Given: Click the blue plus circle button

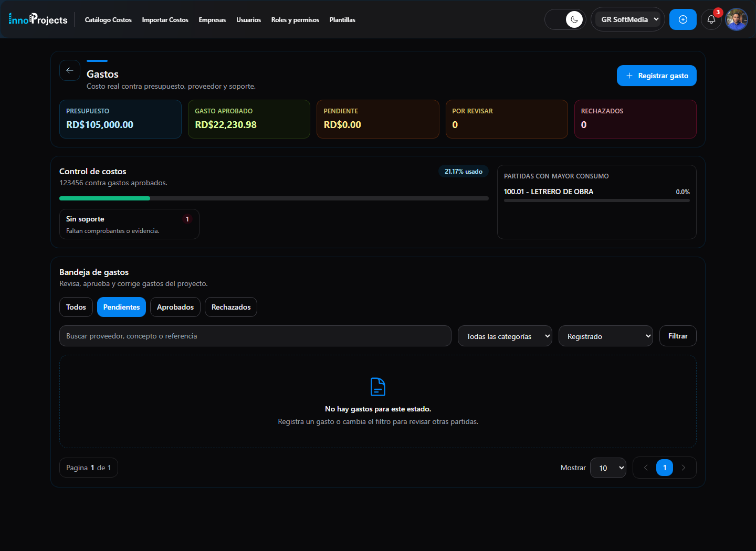Looking at the screenshot, I should [683, 19].
